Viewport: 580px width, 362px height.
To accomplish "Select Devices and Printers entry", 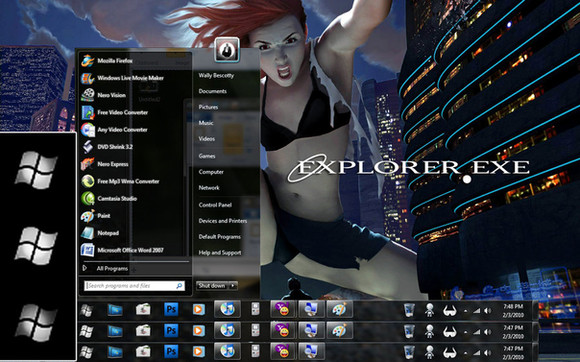I will (222, 221).
